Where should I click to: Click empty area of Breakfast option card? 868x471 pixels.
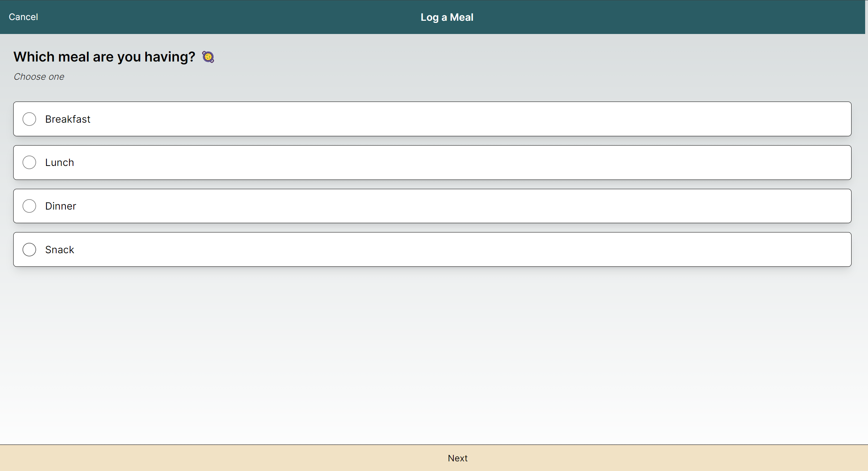(x=465, y=119)
